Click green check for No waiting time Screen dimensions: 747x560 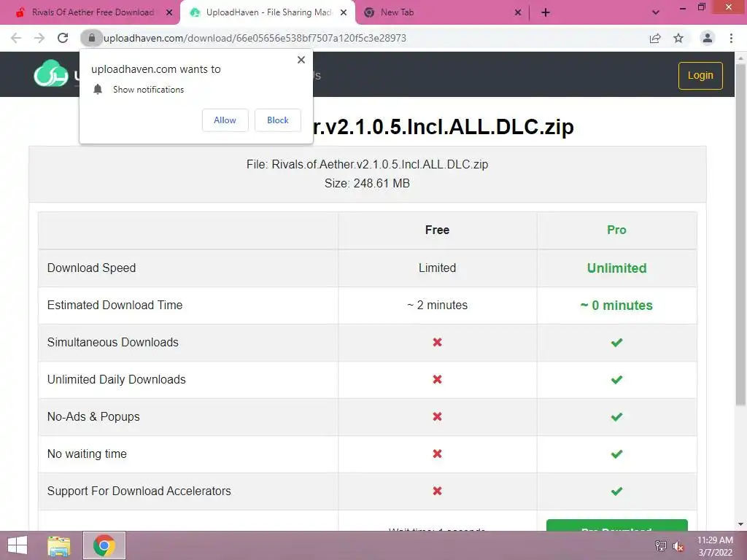tap(616, 454)
